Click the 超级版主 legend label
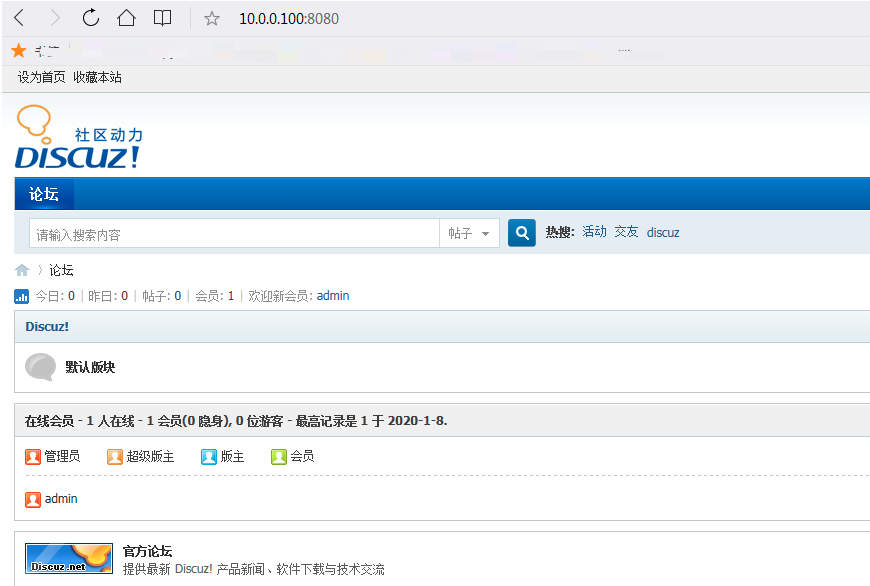The width and height of the screenshot is (870, 586). [x=150, y=456]
